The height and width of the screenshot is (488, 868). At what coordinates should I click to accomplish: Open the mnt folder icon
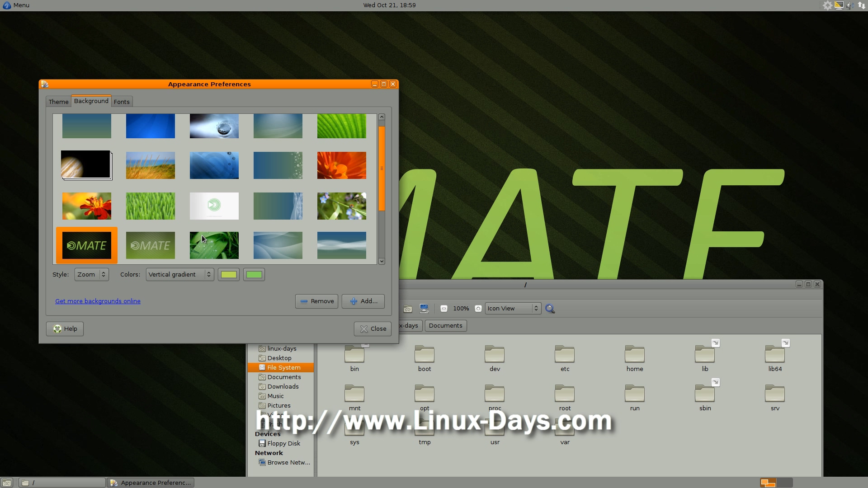[x=354, y=394]
